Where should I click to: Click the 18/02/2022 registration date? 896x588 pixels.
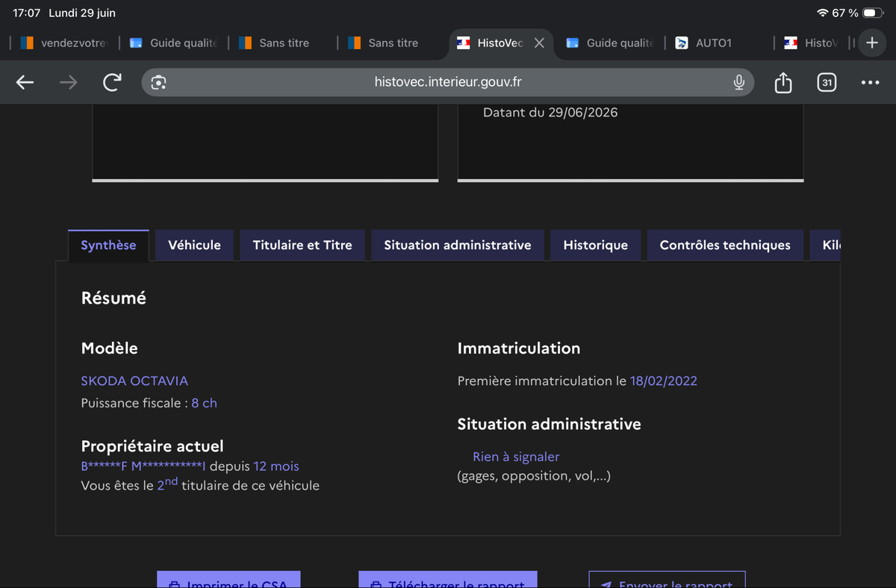[x=664, y=381]
